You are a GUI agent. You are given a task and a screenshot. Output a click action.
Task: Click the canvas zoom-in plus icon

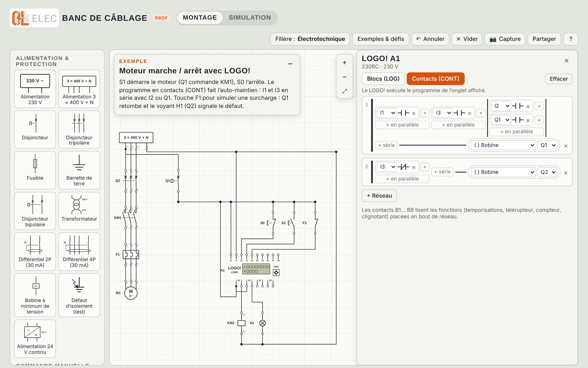point(344,62)
